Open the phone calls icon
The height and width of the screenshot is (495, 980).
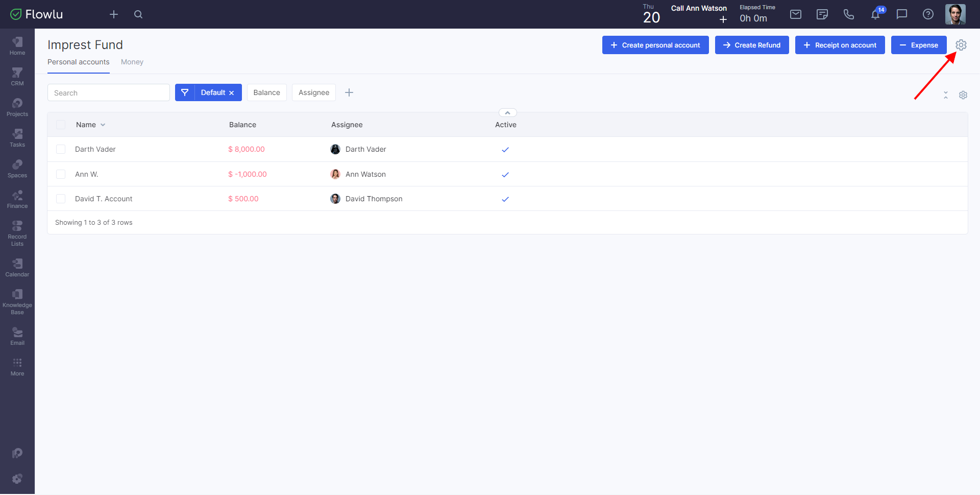tap(849, 14)
